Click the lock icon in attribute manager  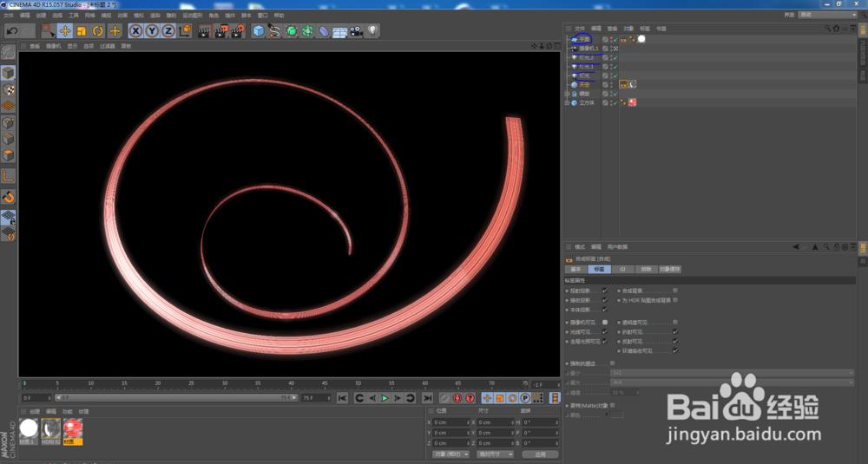(837, 247)
